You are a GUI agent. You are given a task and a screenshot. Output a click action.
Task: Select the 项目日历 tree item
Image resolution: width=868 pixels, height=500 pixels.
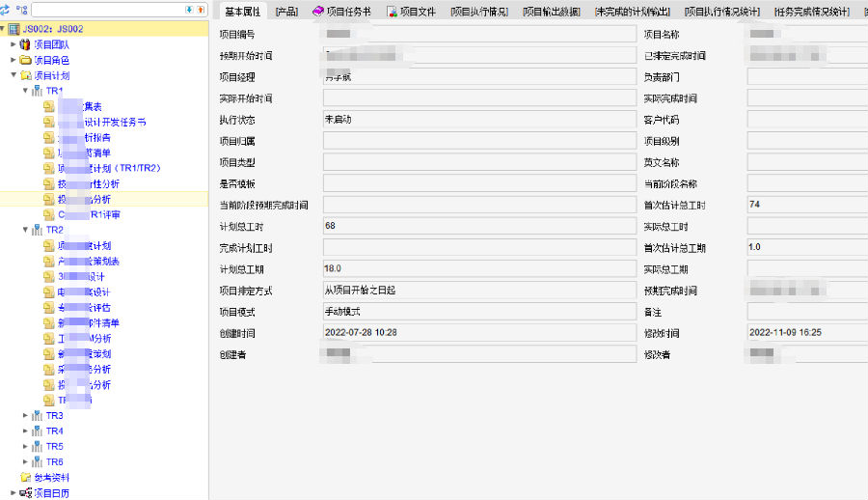click(x=51, y=493)
